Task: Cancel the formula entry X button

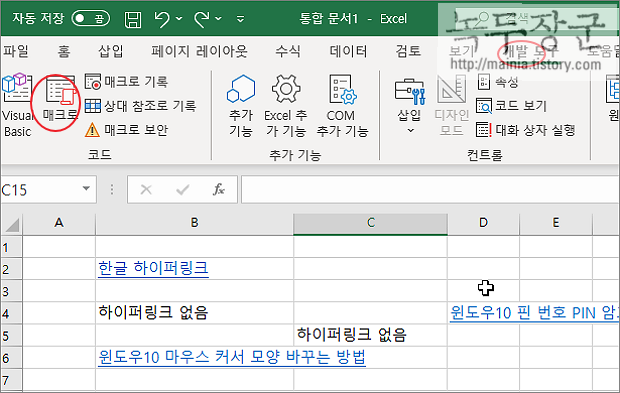Action: (x=146, y=190)
